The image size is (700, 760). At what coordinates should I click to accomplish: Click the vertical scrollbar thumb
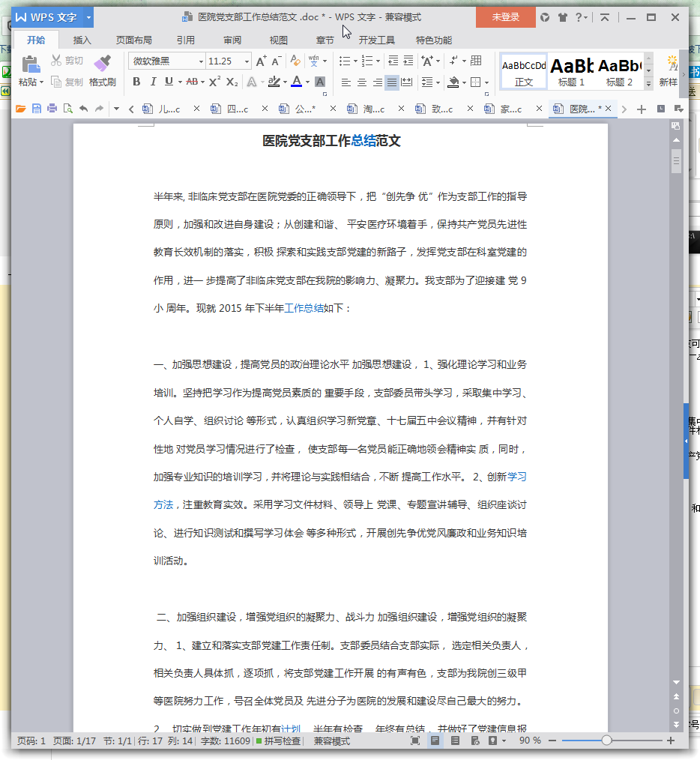[676, 161]
